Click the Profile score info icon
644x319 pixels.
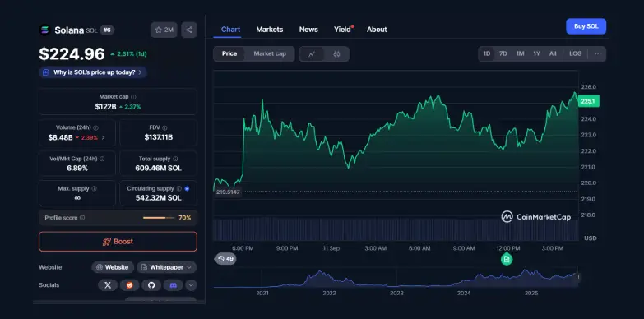tap(82, 218)
